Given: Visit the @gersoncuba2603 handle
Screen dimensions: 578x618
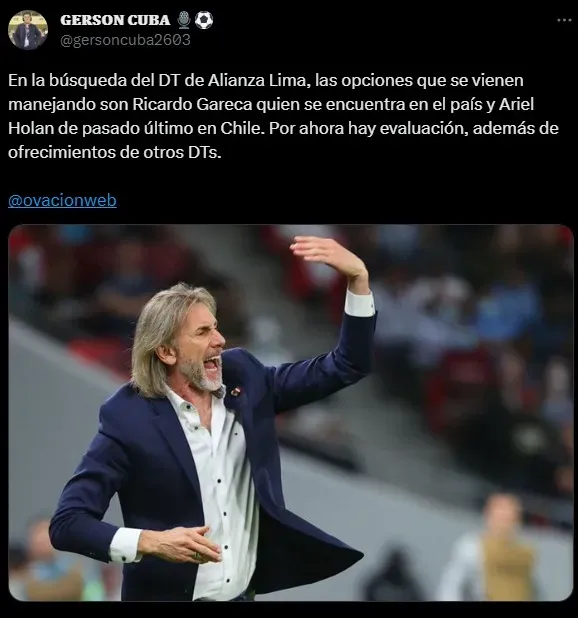Looking at the screenshot, I should pyautogui.click(x=125, y=40).
